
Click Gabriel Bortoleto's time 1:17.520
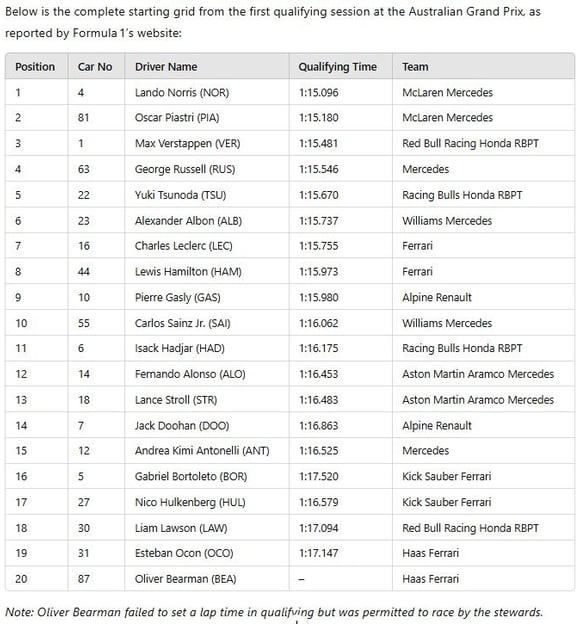[318, 476]
